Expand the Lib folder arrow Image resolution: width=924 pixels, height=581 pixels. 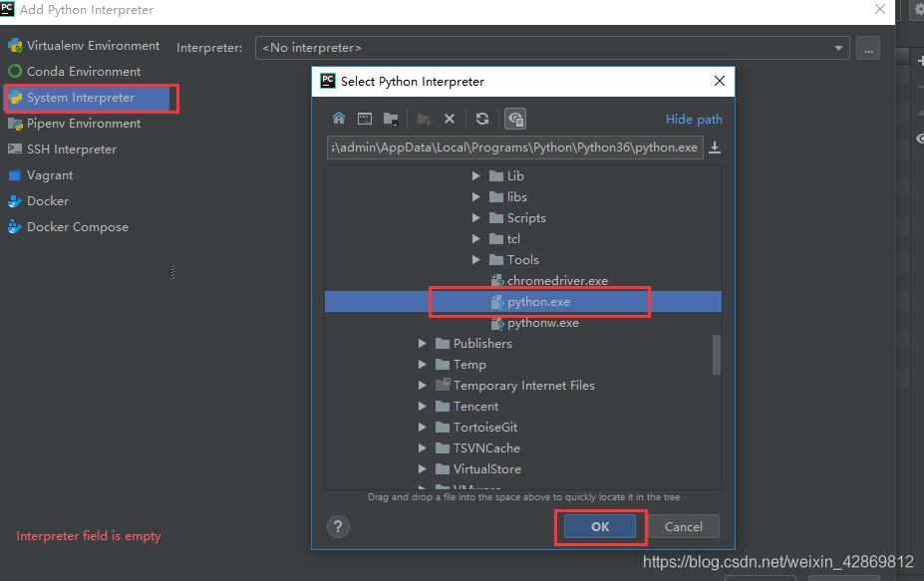coord(476,175)
